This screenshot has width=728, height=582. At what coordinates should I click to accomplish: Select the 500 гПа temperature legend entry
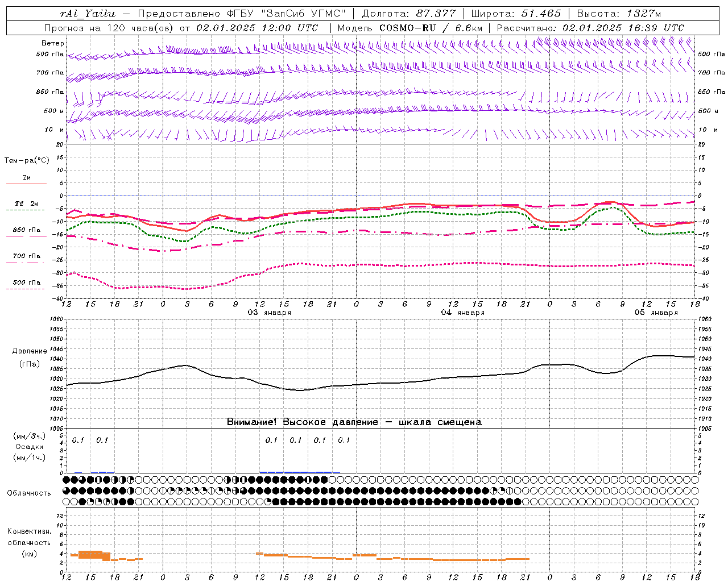[x=27, y=282]
